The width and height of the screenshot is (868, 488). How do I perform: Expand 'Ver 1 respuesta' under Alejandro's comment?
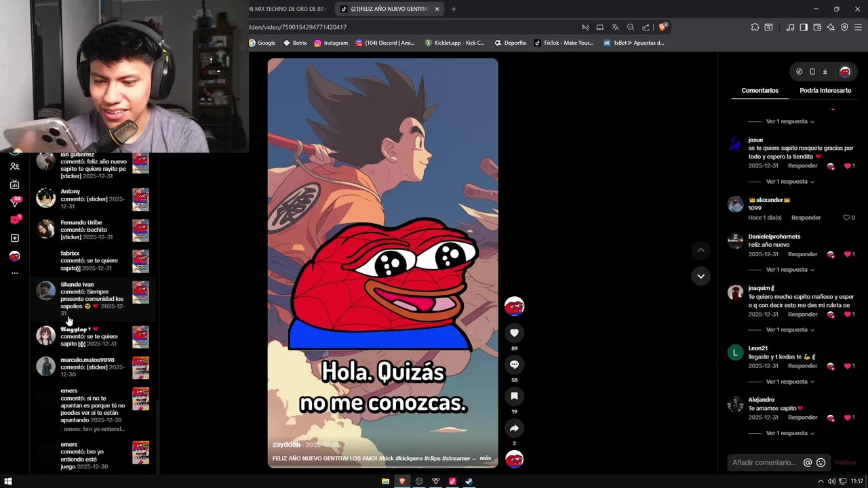click(790, 433)
